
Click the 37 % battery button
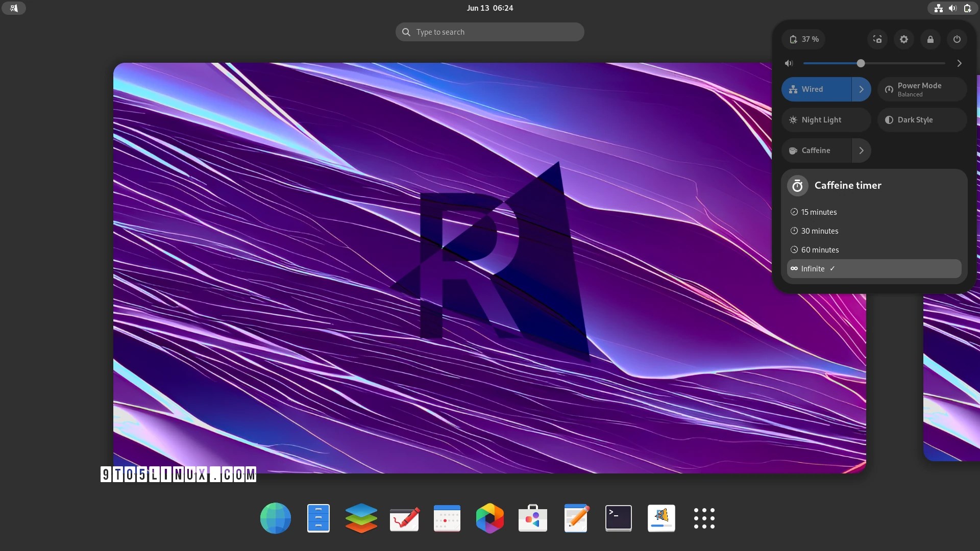(x=804, y=39)
